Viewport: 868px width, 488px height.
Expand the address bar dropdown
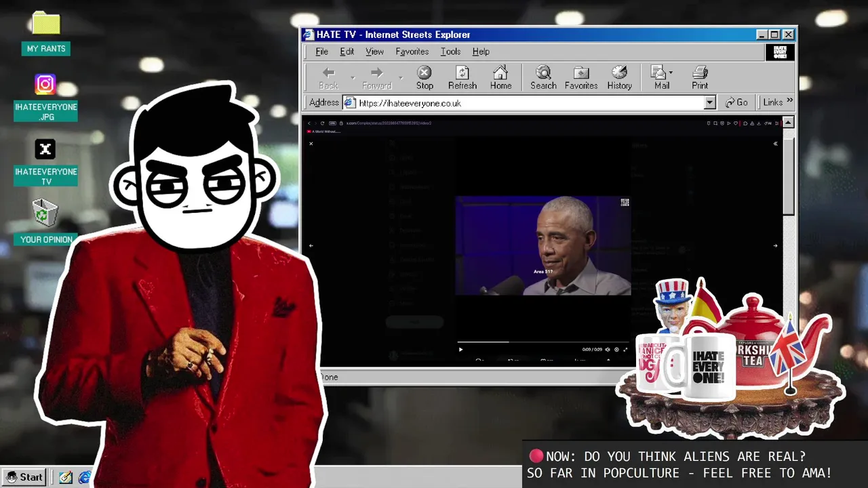click(710, 102)
